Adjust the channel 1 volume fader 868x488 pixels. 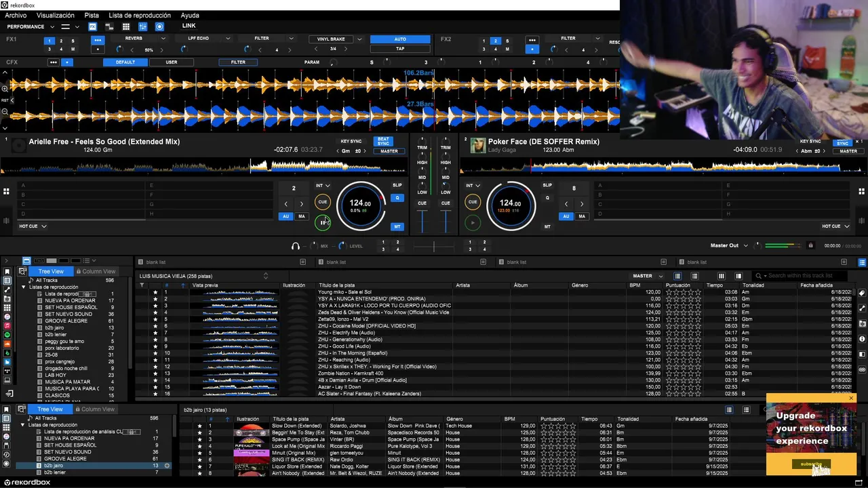pyautogui.click(x=422, y=220)
